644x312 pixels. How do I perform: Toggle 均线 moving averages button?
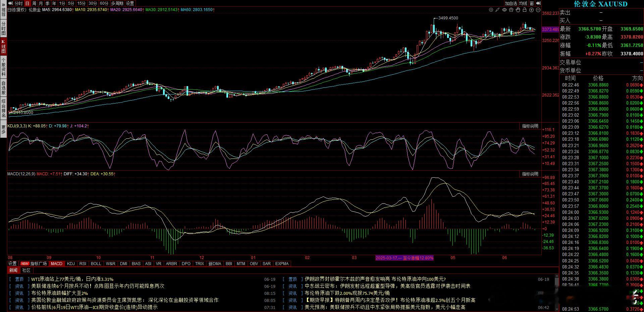click(x=523, y=3)
